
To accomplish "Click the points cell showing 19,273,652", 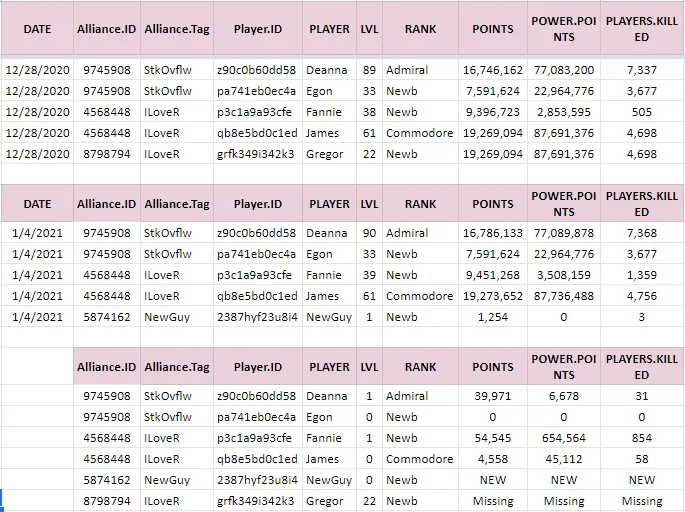I will 493,296.
